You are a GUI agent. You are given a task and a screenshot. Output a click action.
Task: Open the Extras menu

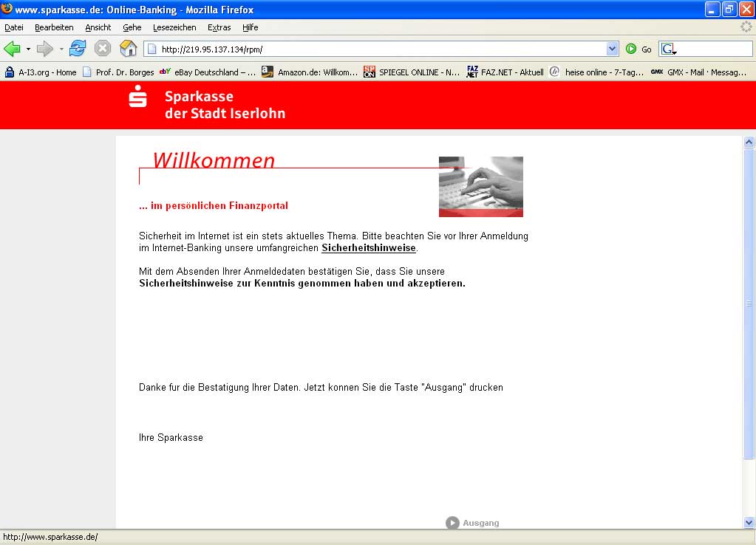219,27
